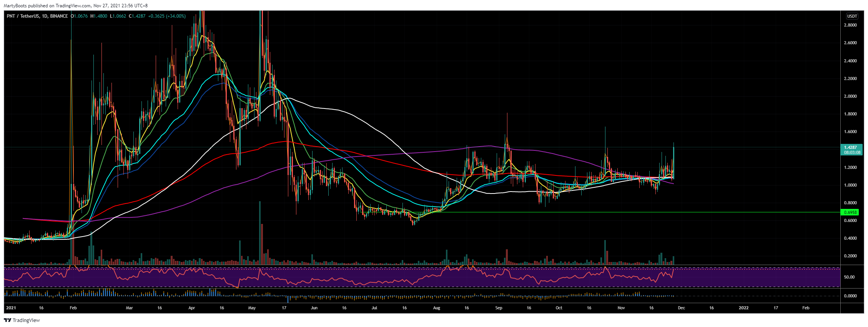
Task: Click the TradingView logo icon
Action: (x=7, y=320)
